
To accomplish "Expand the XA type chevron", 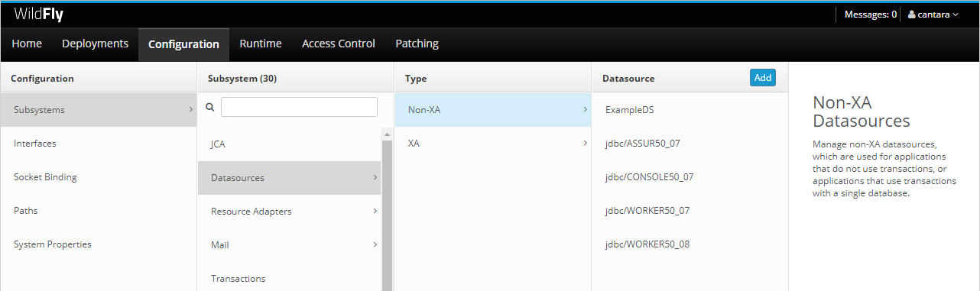I will 586,143.
